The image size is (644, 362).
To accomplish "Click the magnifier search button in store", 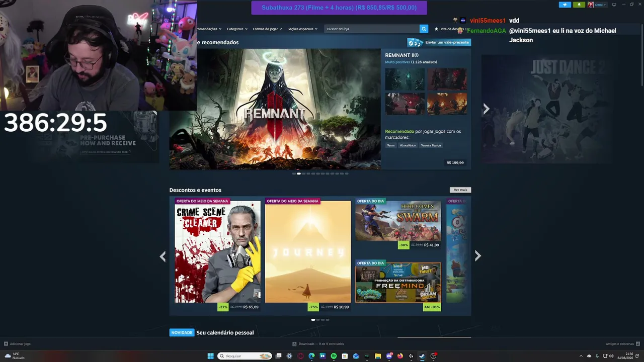I will pyautogui.click(x=424, y=29).
